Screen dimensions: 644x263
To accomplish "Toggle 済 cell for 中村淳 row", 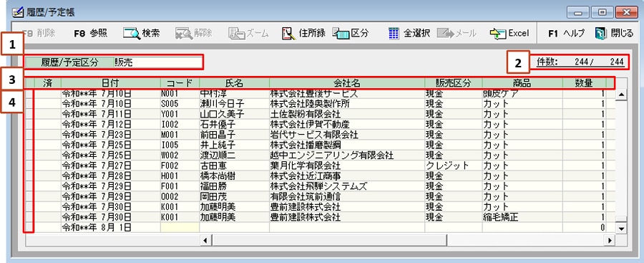I will pos(48,95).
